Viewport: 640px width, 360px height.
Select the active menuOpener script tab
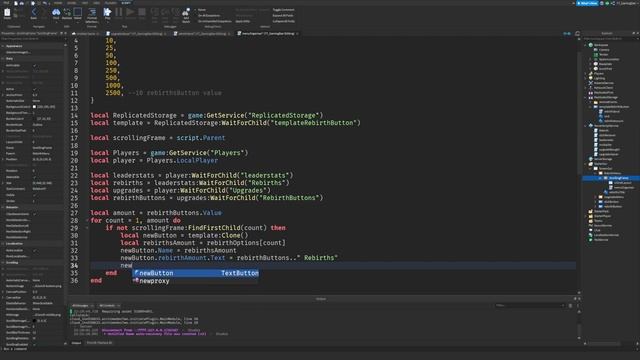pyautogui.click(x=268, y=33)
